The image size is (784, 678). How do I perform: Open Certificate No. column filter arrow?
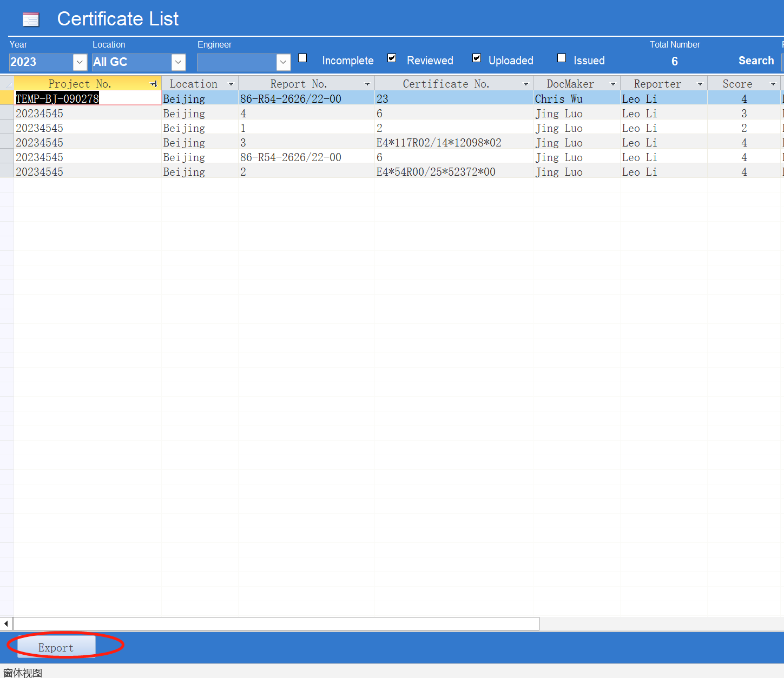pyautogui.click(x=526, y=84)
